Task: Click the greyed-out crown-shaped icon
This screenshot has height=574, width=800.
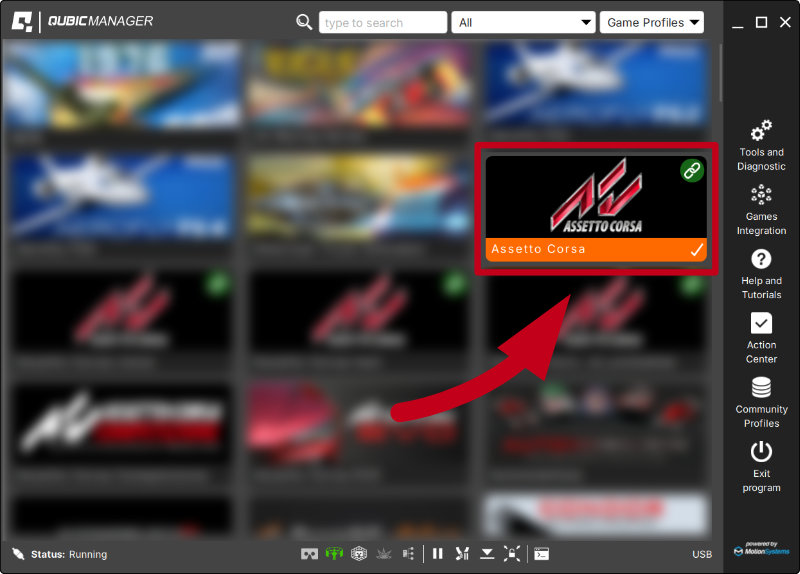Action: coord(384,554)
